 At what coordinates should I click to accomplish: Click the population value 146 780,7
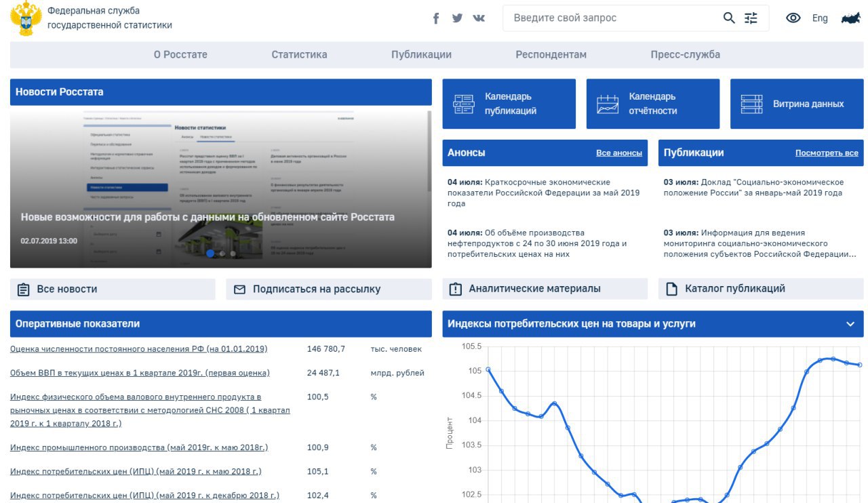pos(326,349)
